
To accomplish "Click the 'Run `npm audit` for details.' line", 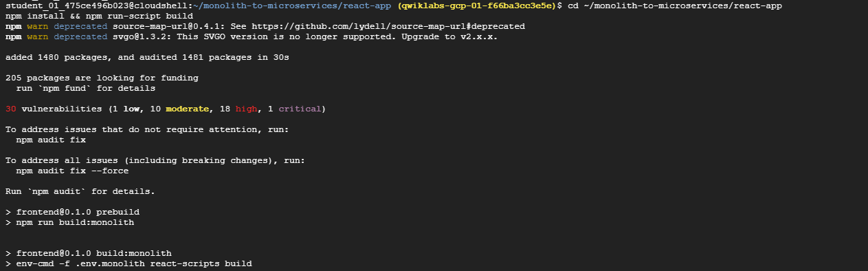I will 80,191.
